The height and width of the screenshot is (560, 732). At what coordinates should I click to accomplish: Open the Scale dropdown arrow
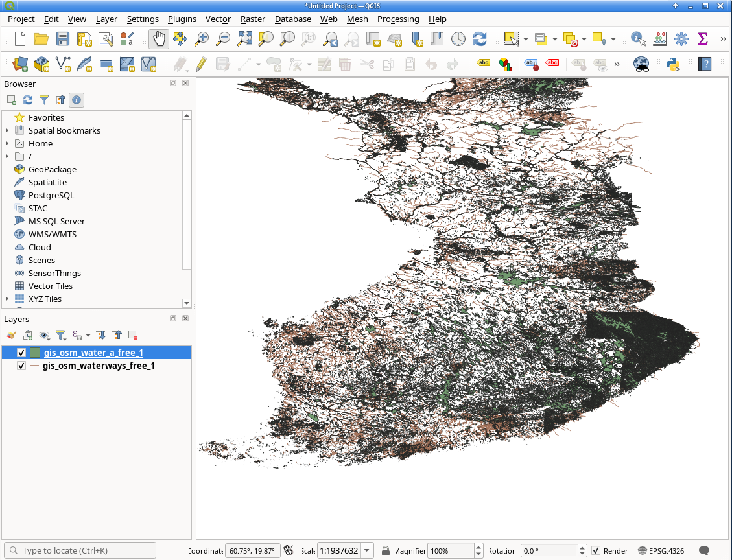pyautogui.click(x=367, y=551)
